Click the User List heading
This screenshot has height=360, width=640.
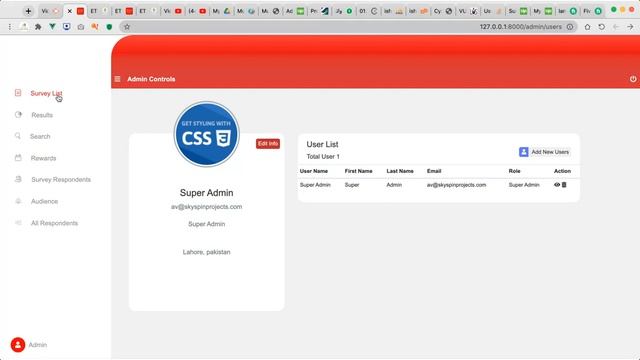322,144
